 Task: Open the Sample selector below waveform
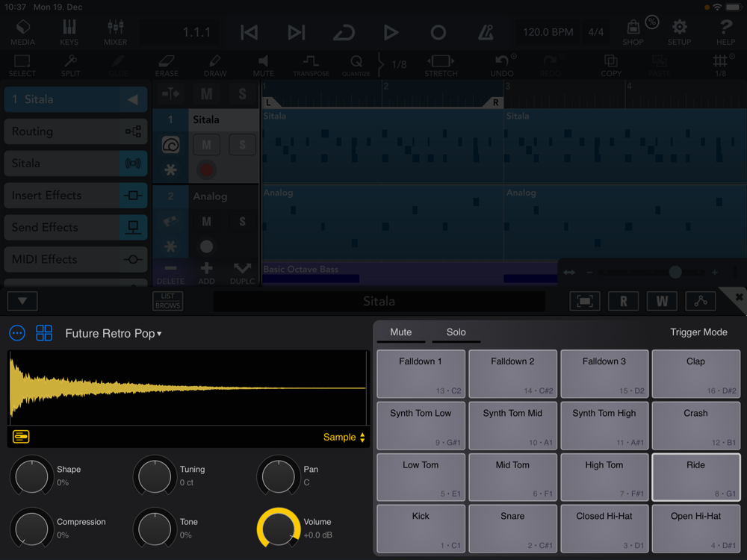click(x=344, y=437)
